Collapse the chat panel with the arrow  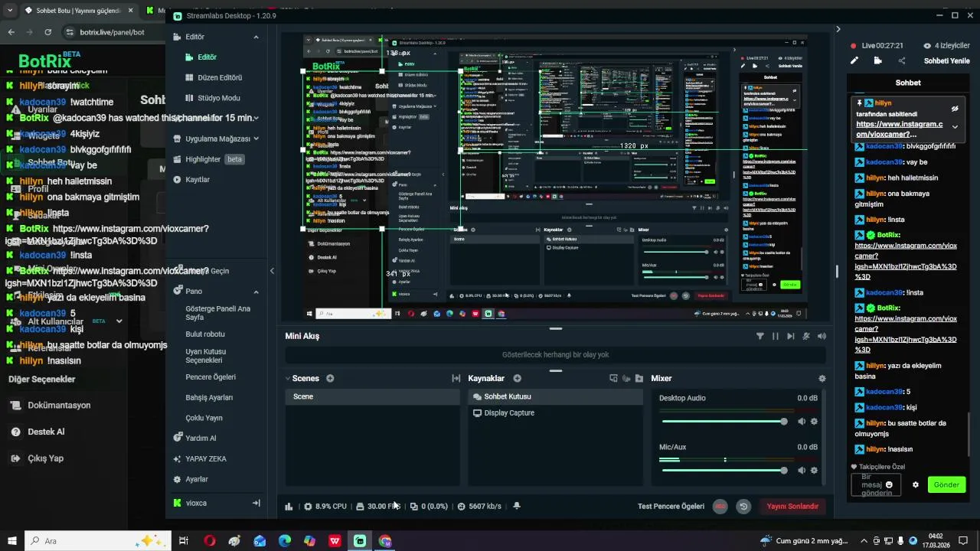(838, 29)
